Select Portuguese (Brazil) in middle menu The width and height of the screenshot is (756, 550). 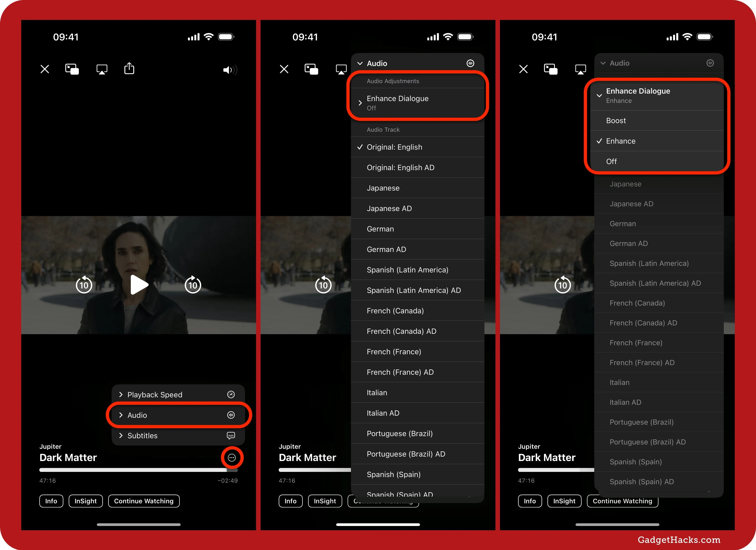(x=418, y=434)
